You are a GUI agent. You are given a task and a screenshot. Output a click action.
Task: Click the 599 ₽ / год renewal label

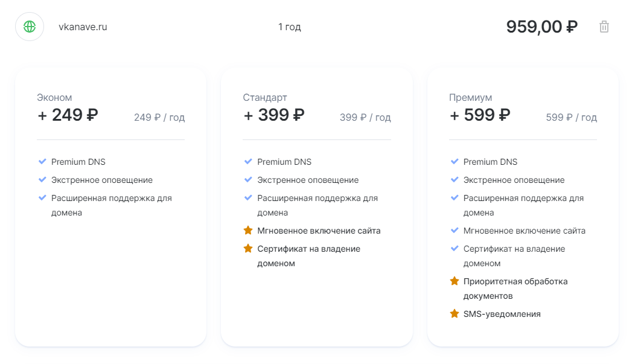coord(572,118)
